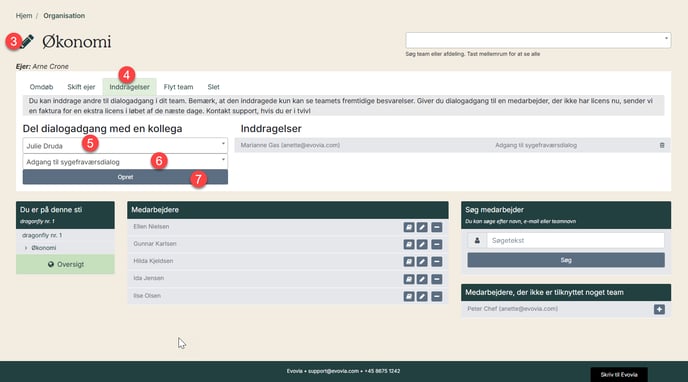Image resolution: width=688 pixels, height=382 pixels.
Task: Click the Ejer: Arne Crone text
Action: coord(42,67)
